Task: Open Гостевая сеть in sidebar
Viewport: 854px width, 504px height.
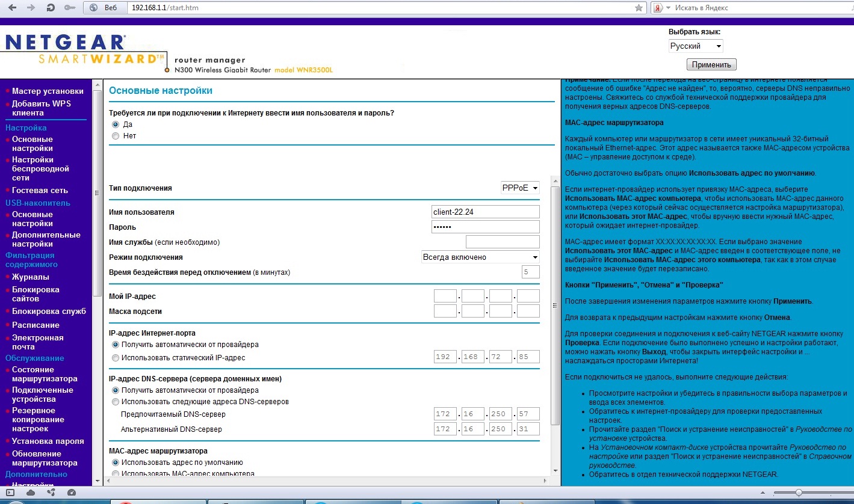Action: [x=40, y=190]
